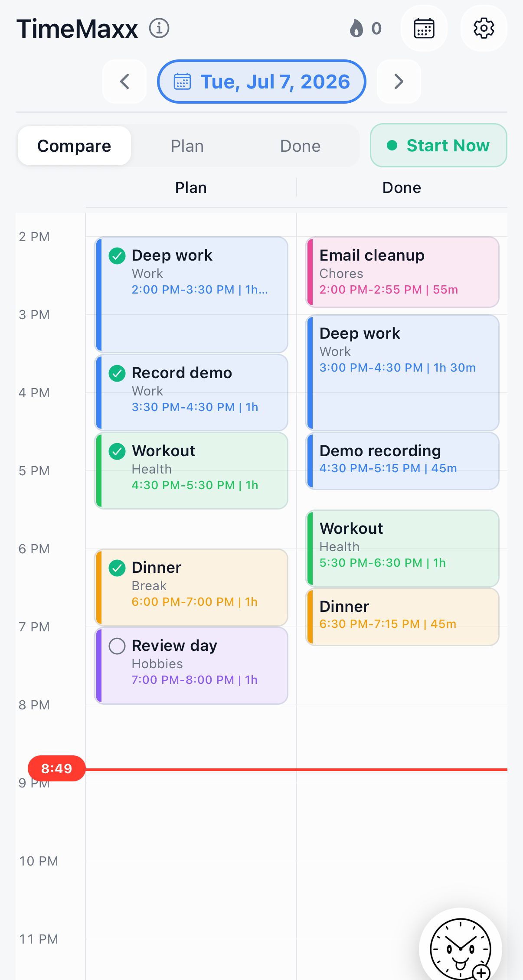Click the 11 PM hour label

[39, 939]
